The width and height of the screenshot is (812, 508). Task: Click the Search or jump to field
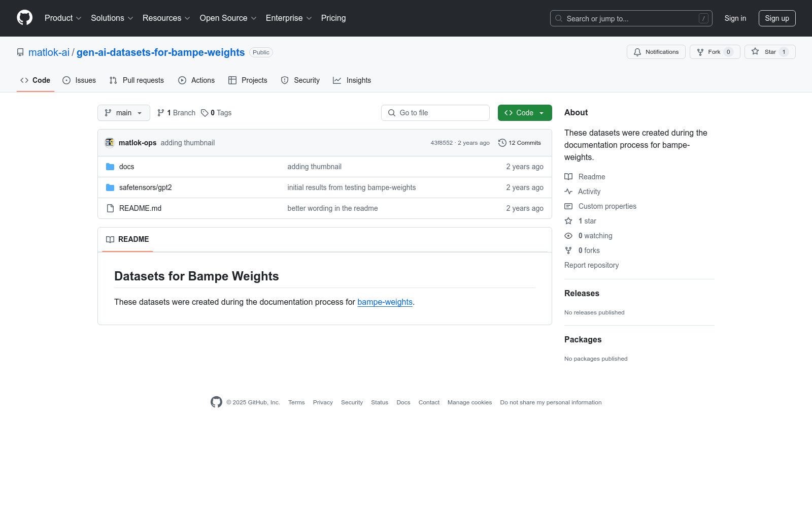(x=631, y=18)
